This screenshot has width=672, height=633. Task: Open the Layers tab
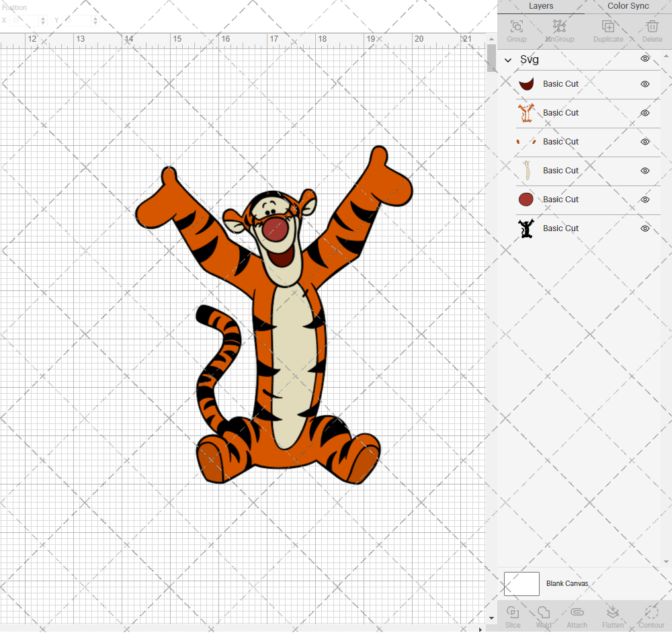click(x=541, y=6)
